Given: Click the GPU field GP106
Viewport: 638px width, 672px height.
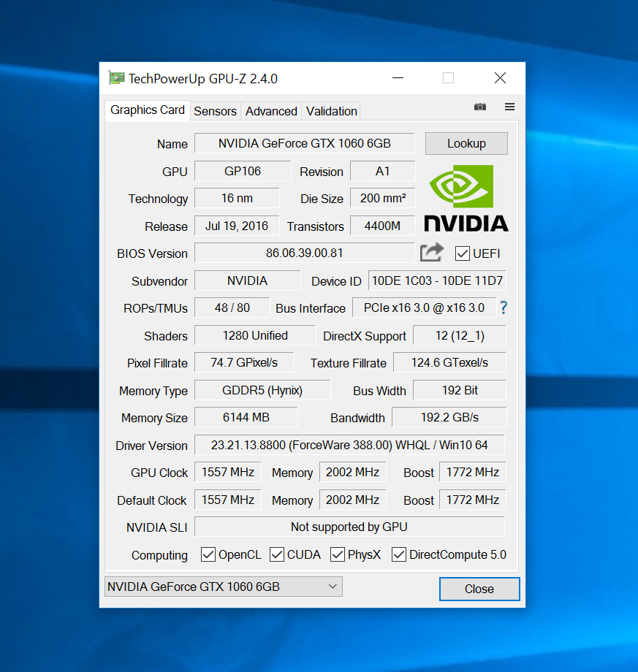Looking at the screenshot, I should 243,171.
